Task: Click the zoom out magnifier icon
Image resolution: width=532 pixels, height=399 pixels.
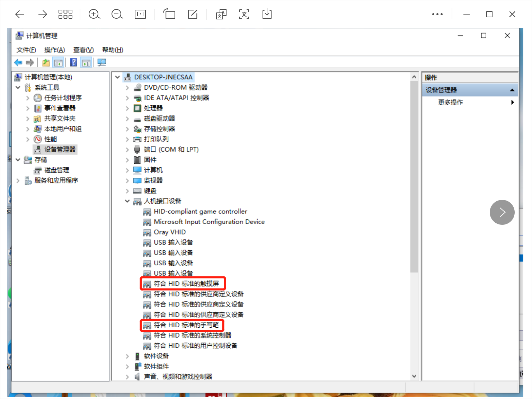Action: [x=117, y=14]
